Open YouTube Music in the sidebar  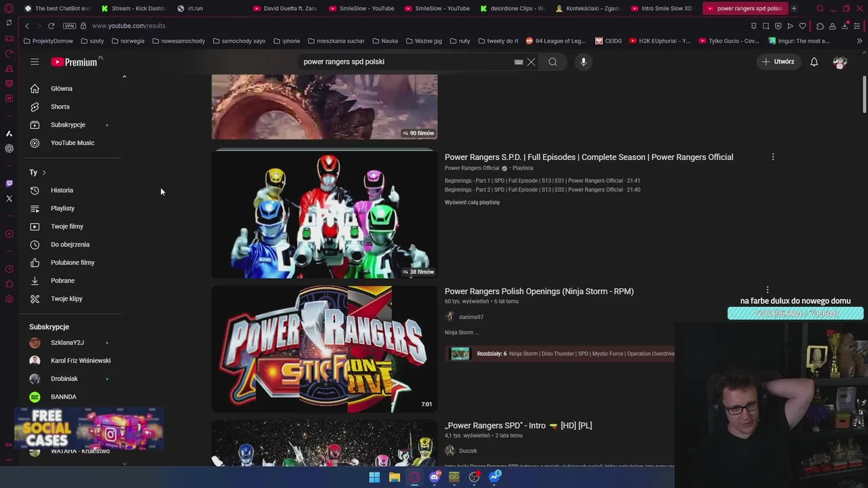click(72, 143)
